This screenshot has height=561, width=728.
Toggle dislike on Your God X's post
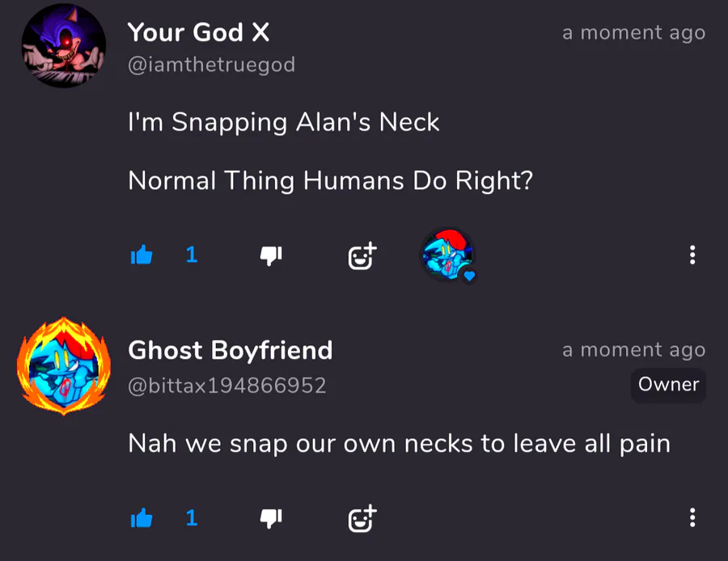(x=271, y=255)
